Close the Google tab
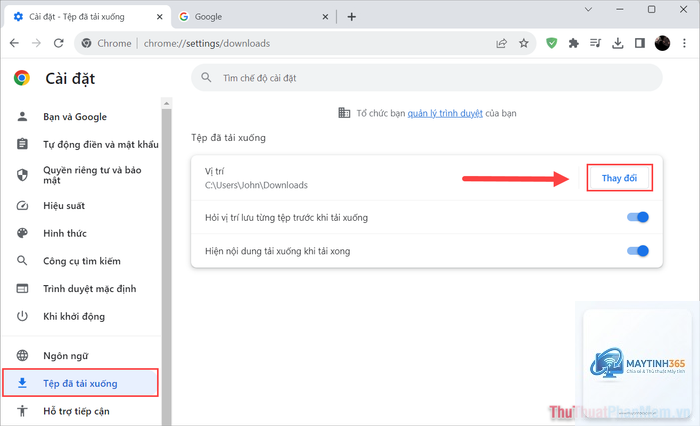700x426 pixels. pyautogui.click(x=325, y=17)
